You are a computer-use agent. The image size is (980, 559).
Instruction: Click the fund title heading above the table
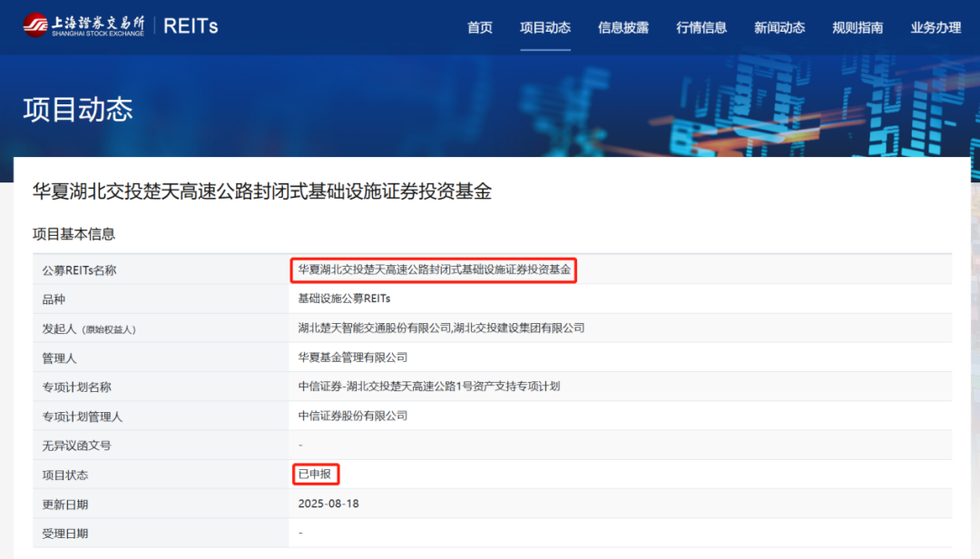click(262, 191)
